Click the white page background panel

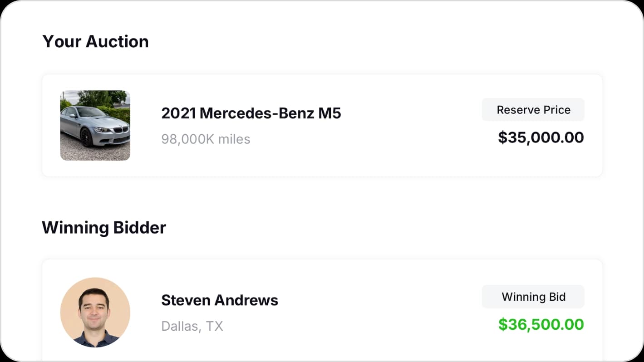click(x=322, y=200)
